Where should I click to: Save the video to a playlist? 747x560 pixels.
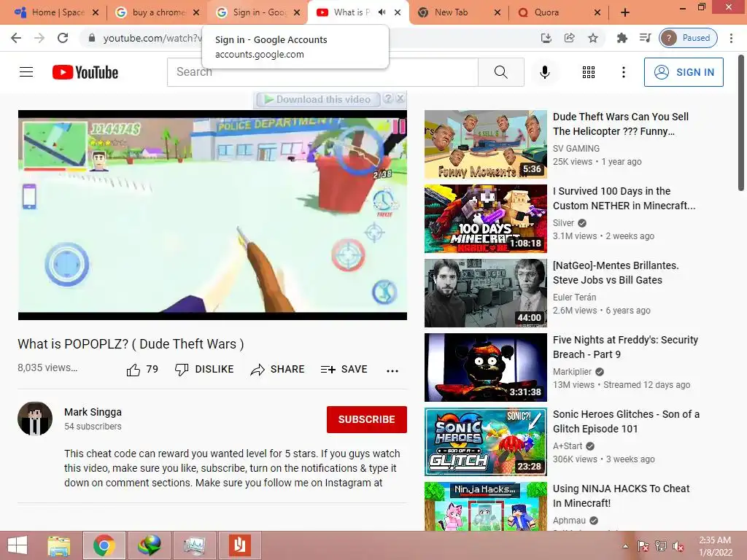[x=344, y=370]
